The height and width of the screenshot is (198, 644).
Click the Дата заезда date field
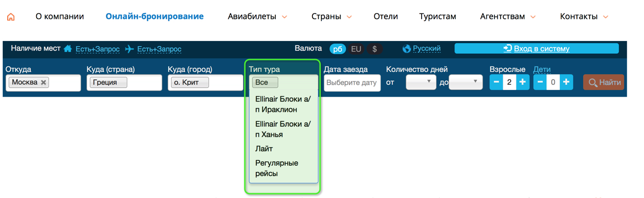coord(352,83)
